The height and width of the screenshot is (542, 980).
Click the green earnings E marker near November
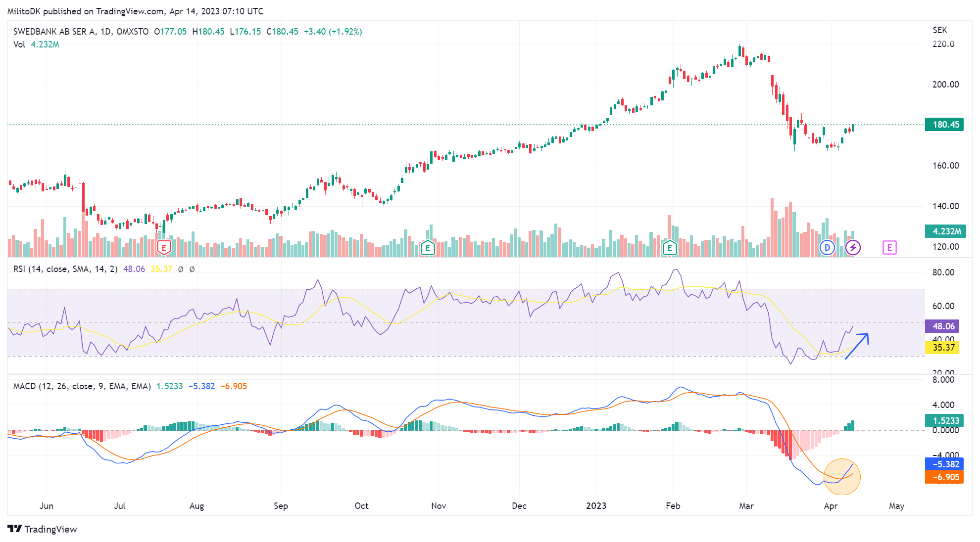(428, 248)
